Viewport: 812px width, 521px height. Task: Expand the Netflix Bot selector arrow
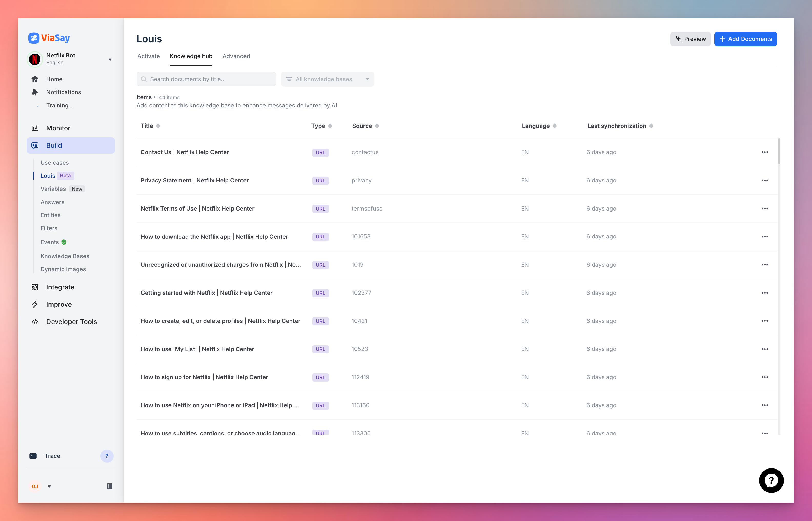tap(110, 59)
